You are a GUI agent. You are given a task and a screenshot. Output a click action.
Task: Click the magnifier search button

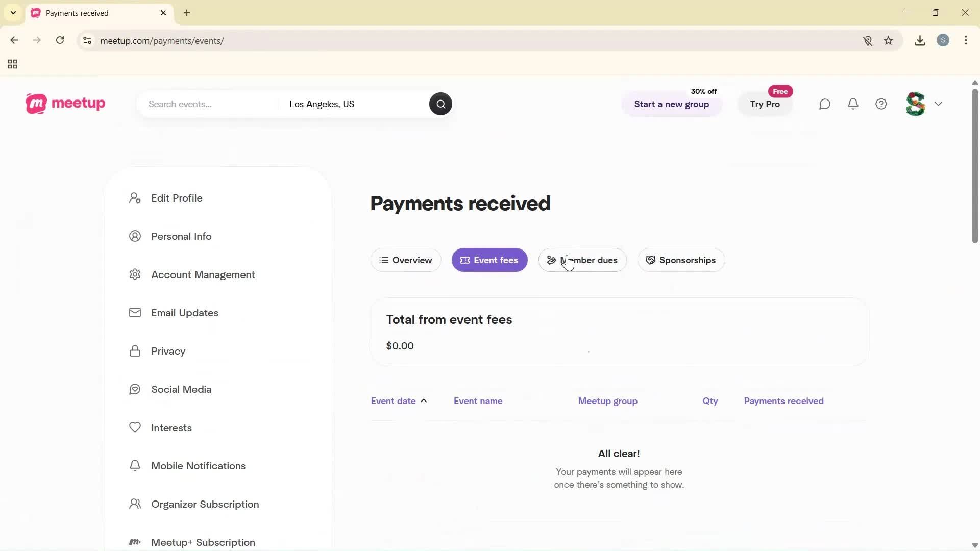pyautogui.click(x=440, y=104)
